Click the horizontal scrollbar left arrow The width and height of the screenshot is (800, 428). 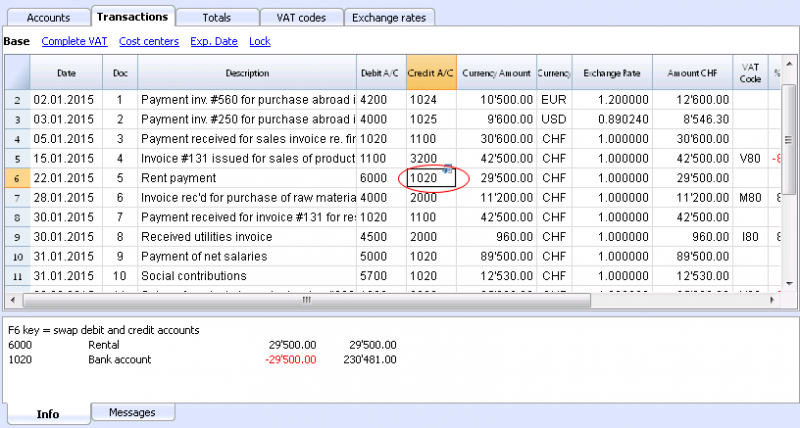click(x=13, y=300)
